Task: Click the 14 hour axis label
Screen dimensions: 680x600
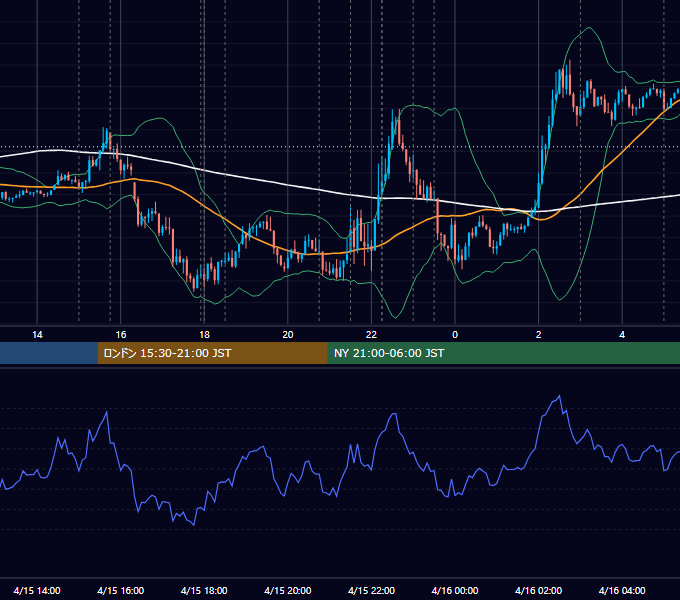Action: [x=37, y=335]
